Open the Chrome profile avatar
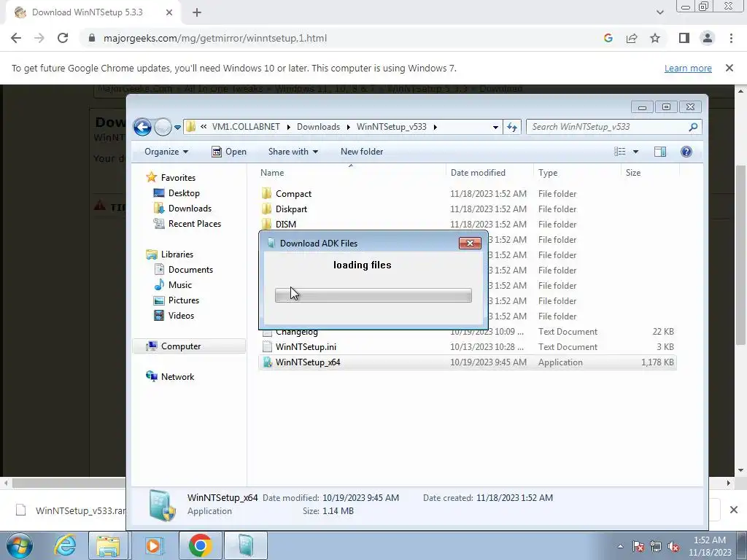 (x=708, y=38)
